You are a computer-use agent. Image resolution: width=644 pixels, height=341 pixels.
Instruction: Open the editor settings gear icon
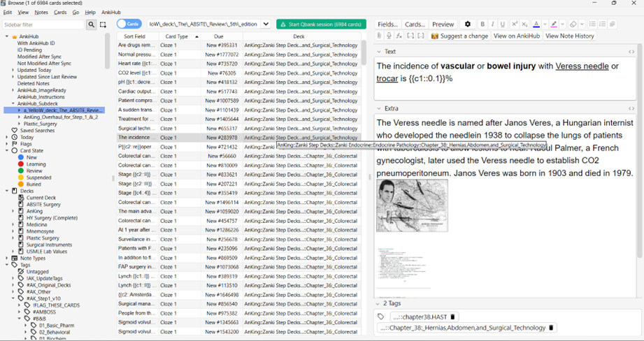tap(468, 24)
